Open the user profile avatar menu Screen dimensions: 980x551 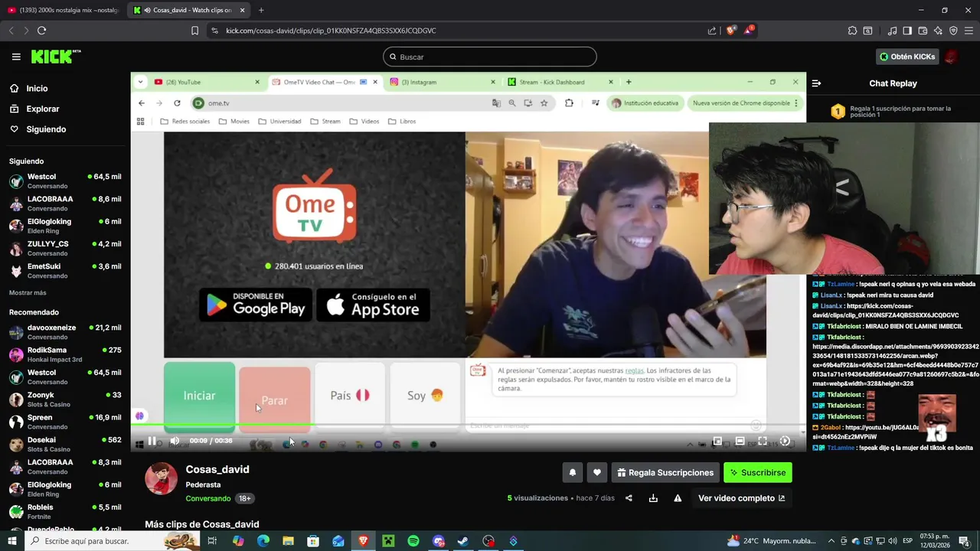[951, 57]
